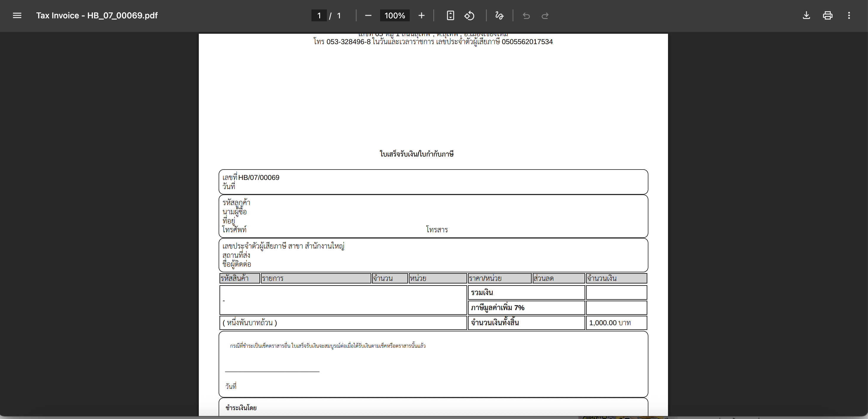Download the PDF file
Screen dimensions: 868x419
tap(806, 15)
